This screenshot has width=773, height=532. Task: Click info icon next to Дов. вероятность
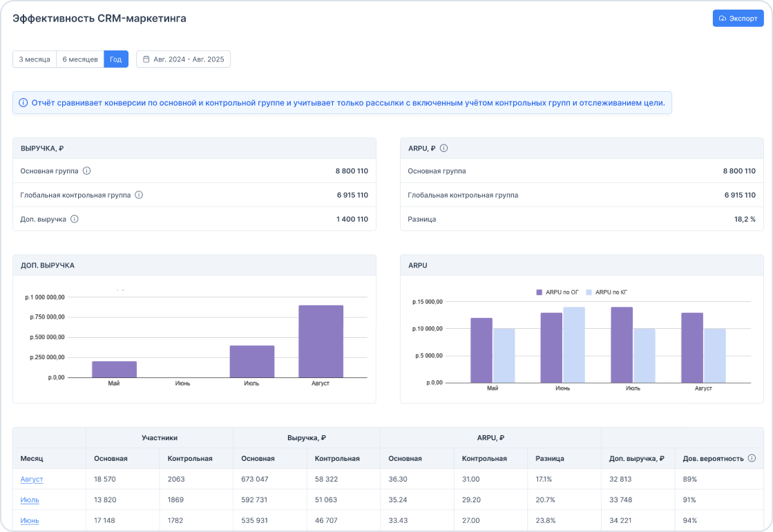pyautogui.click(x=752, y=458)
